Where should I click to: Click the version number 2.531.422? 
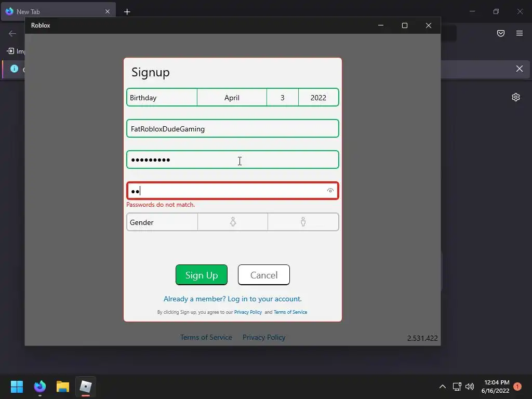[422, 338]
